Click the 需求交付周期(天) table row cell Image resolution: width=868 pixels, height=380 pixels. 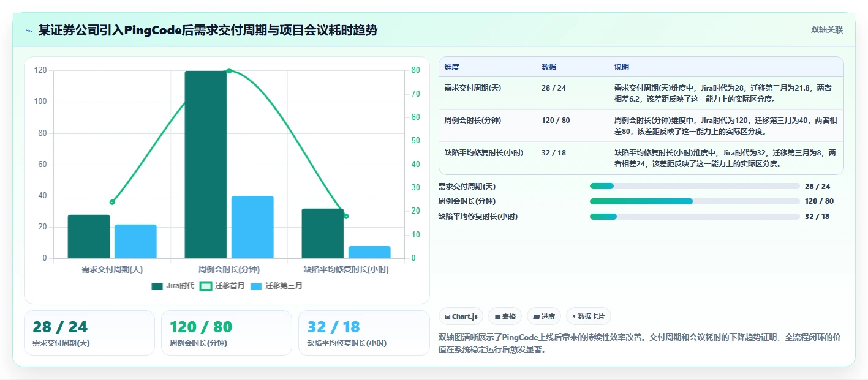[473, 88]
